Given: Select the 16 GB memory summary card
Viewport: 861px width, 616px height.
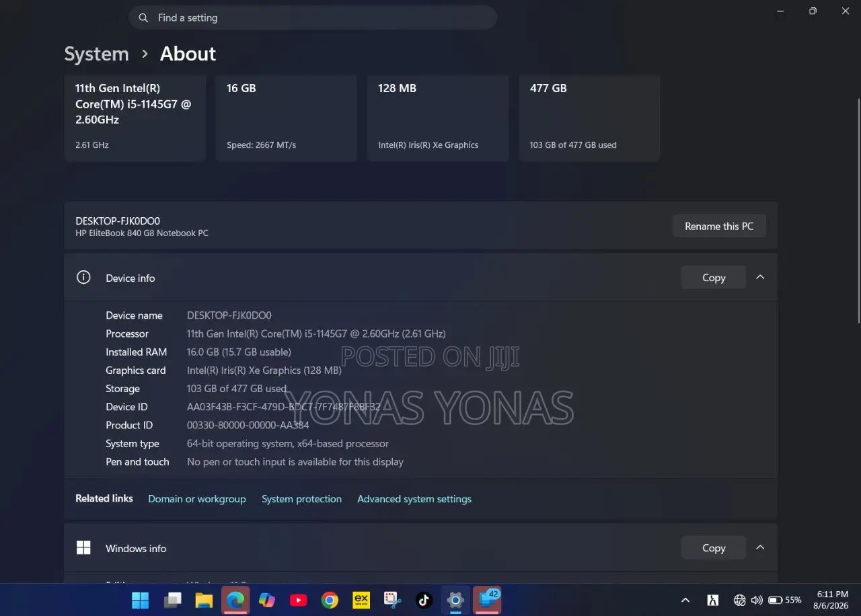Looking at the screenshot, I should 286,118.
